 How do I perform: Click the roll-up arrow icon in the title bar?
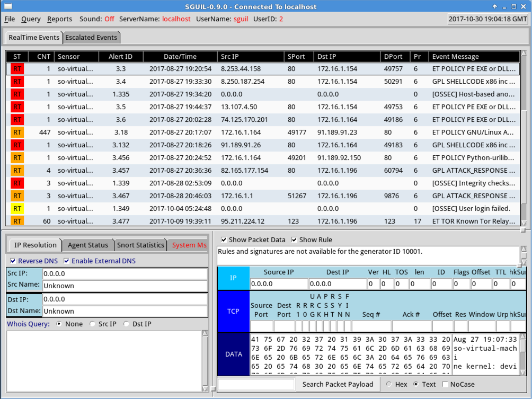(x=495, y=6)
